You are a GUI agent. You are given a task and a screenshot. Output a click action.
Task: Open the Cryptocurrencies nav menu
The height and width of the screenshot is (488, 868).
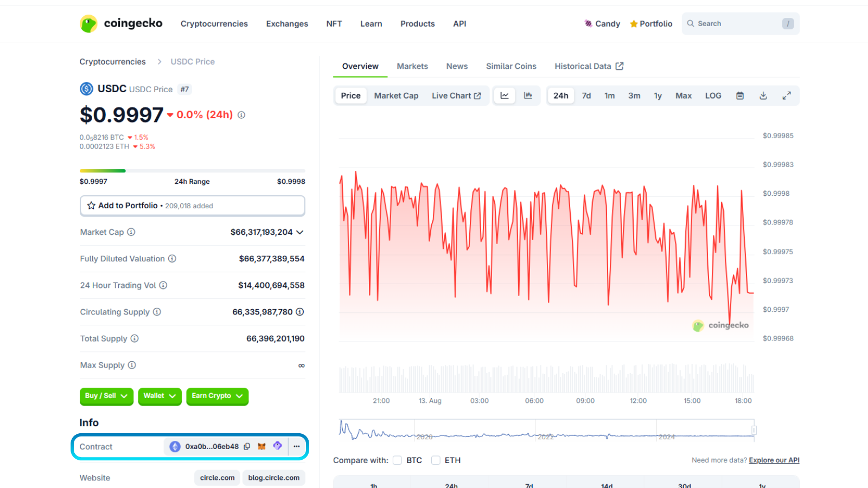click(214, 24)
